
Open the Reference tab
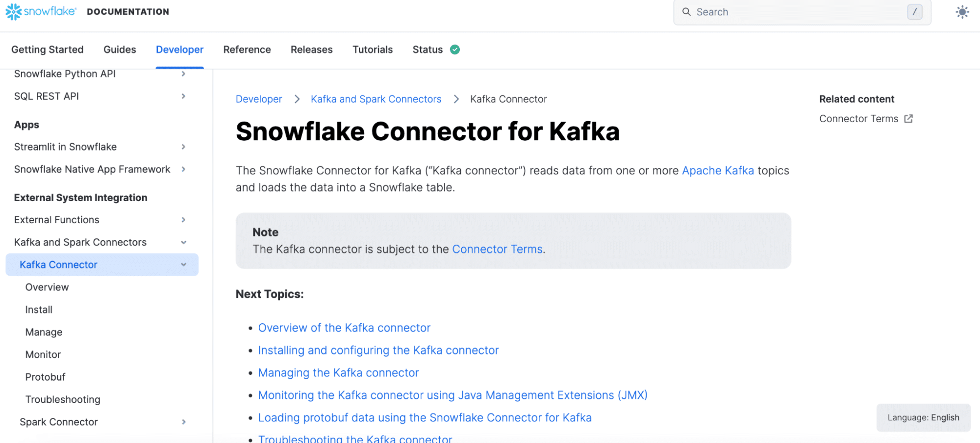point(247,50)
